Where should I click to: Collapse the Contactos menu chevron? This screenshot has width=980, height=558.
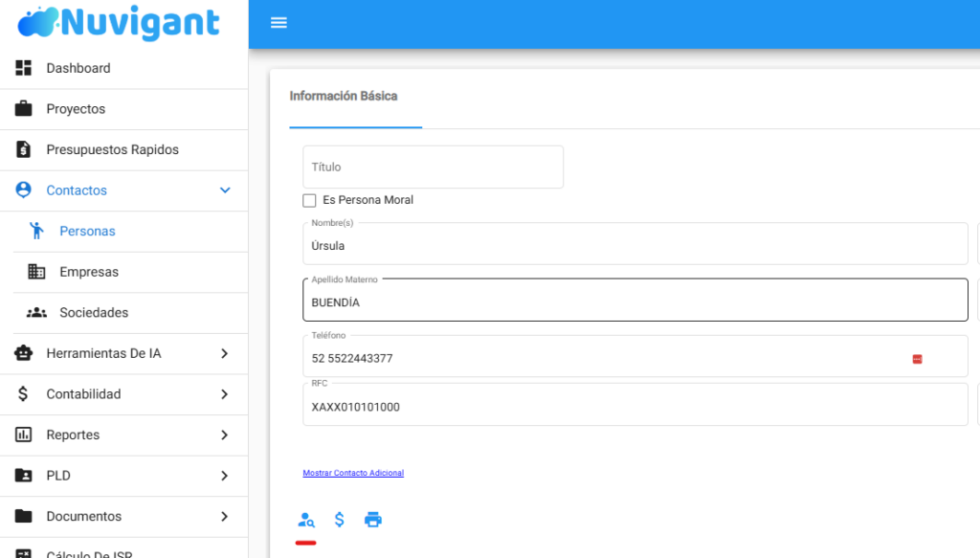coord(225,190)
